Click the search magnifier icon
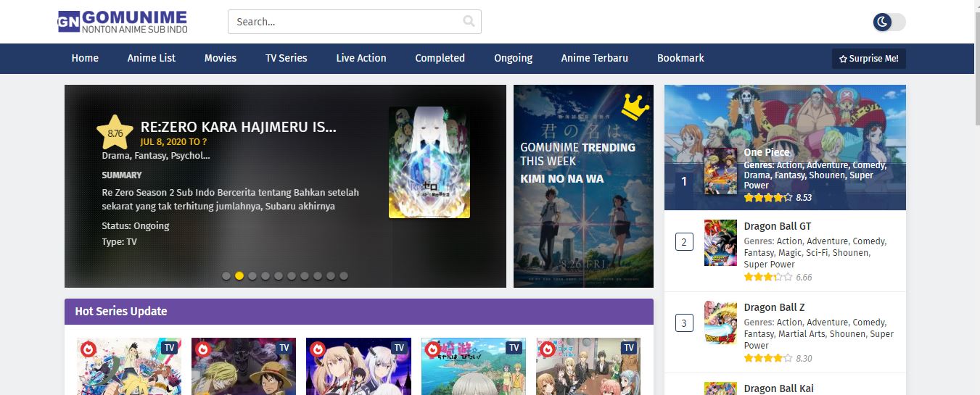This screenshot has width=980, height=395. tap(469, 21)
